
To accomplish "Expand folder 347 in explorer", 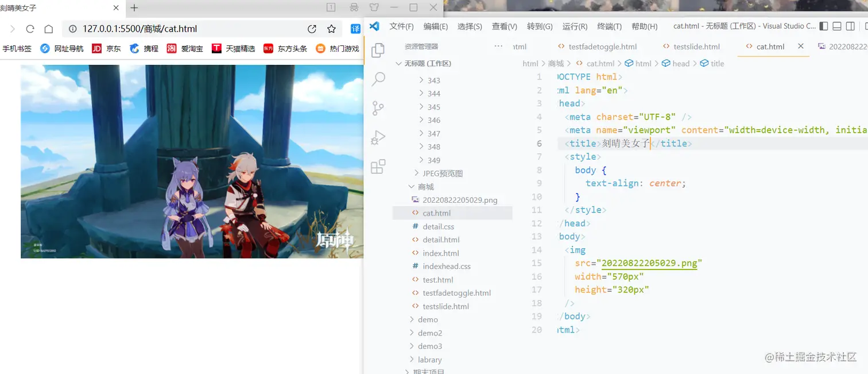I will pos(430,133).
